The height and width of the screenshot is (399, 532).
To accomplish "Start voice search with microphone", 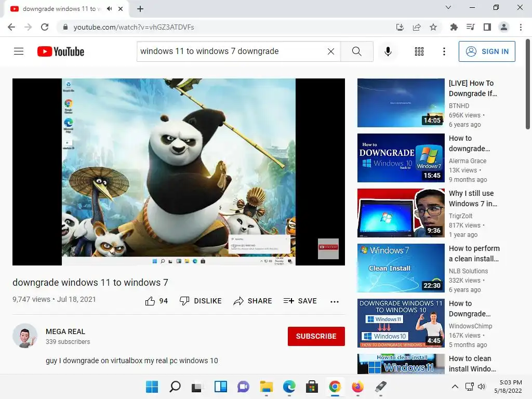I will click(388, 51).
